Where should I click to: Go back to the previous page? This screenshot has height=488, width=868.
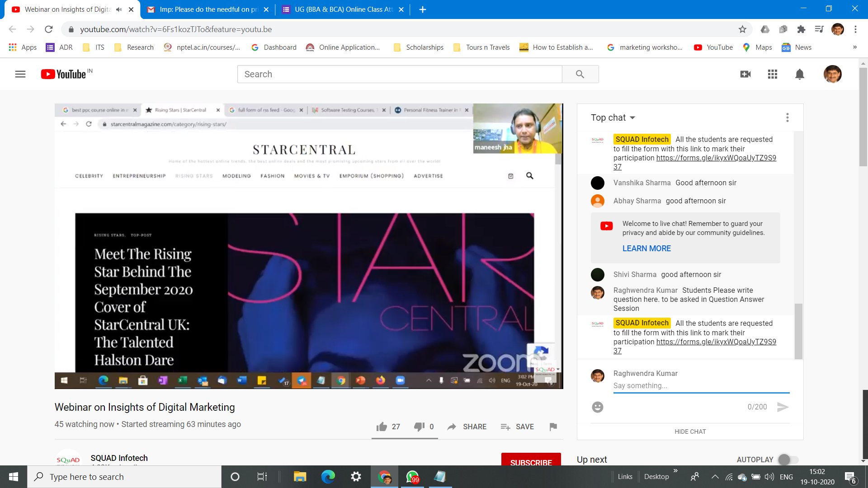(x=12, y=29)
